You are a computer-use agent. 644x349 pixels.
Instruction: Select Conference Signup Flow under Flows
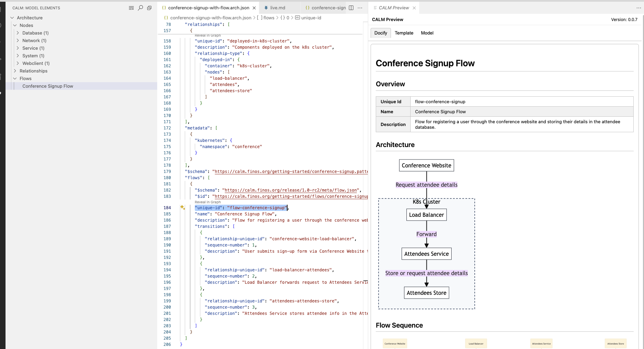[48, 86]
